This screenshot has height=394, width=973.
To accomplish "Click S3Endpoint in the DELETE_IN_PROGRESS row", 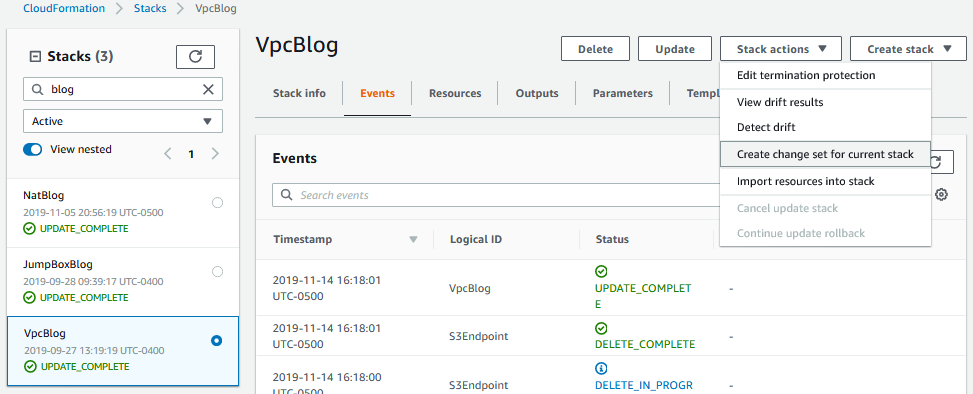I will pyautogui.click(x=478, y=385).
